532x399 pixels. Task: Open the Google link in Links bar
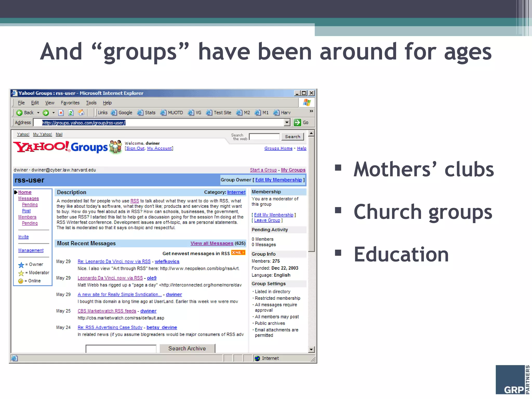point(122,112)
